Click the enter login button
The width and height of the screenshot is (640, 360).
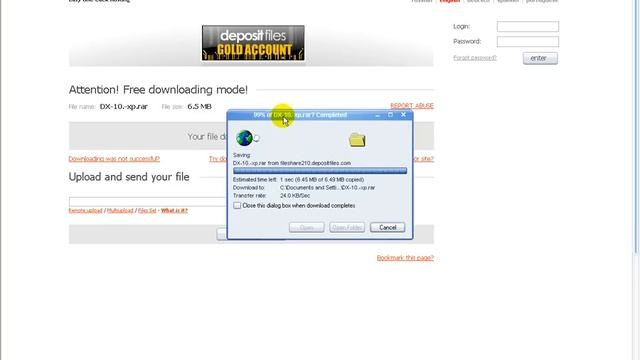[x=540, y=58]
